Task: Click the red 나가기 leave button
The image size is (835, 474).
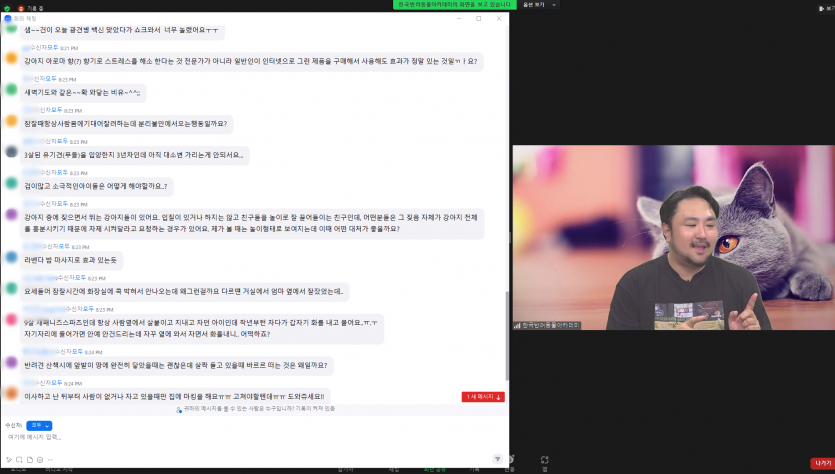Action: click(x=822, y=463)
